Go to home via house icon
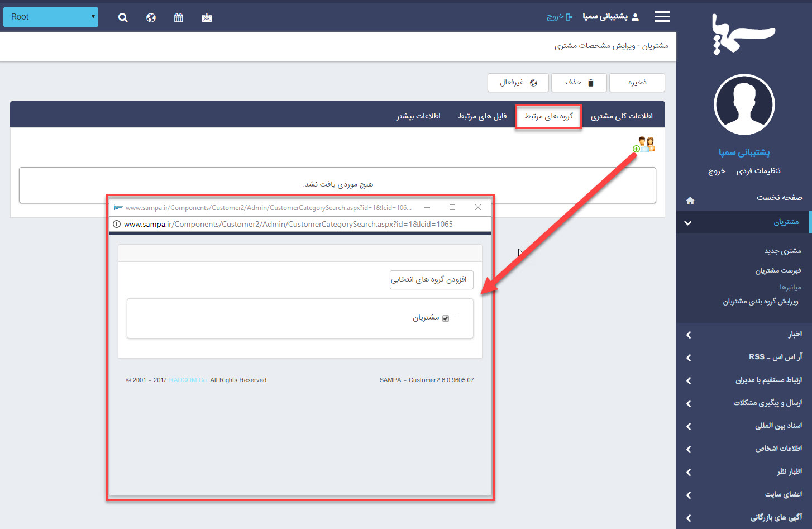The image size is (812, 529). (690, 201)
